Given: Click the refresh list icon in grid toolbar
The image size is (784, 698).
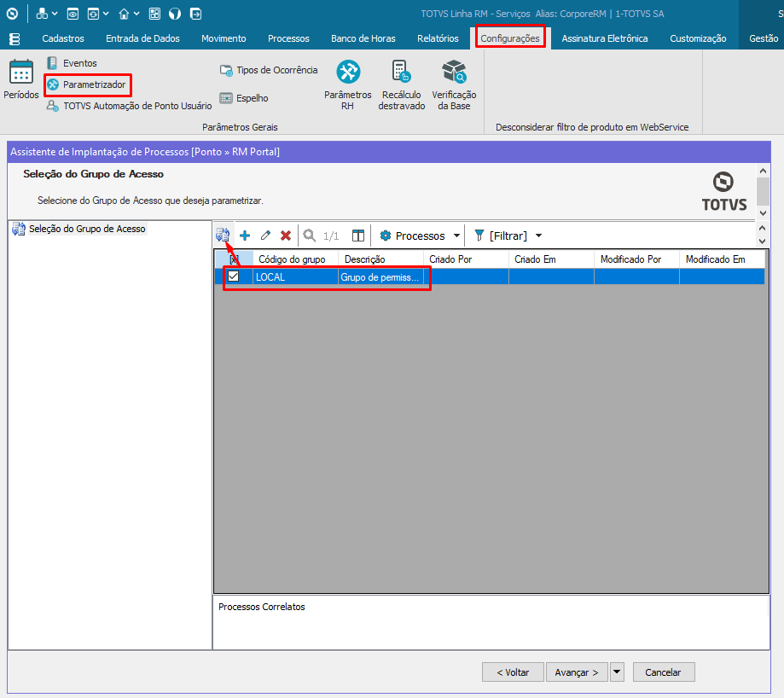Looking at the screenshot, I should click(x=224, y=236).
